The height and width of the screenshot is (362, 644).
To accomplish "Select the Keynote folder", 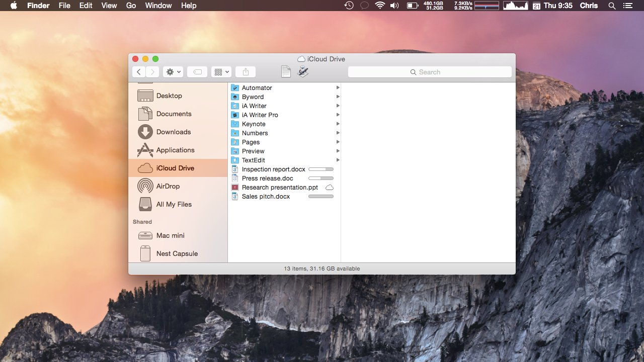I will coord(284,124).
